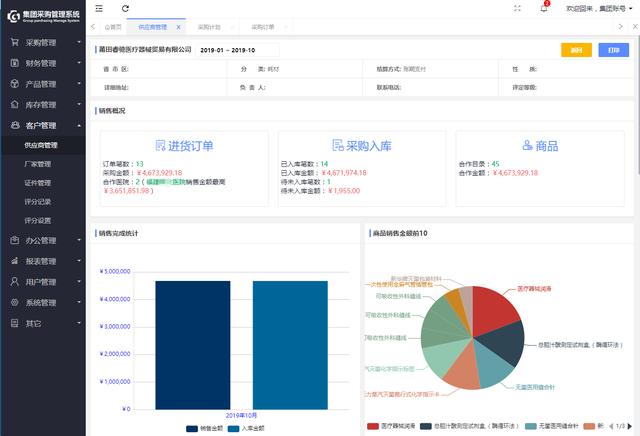This screenshot has height=436, width=640.
Task: Click the blue 打印 button
Action: click(612, 50)
